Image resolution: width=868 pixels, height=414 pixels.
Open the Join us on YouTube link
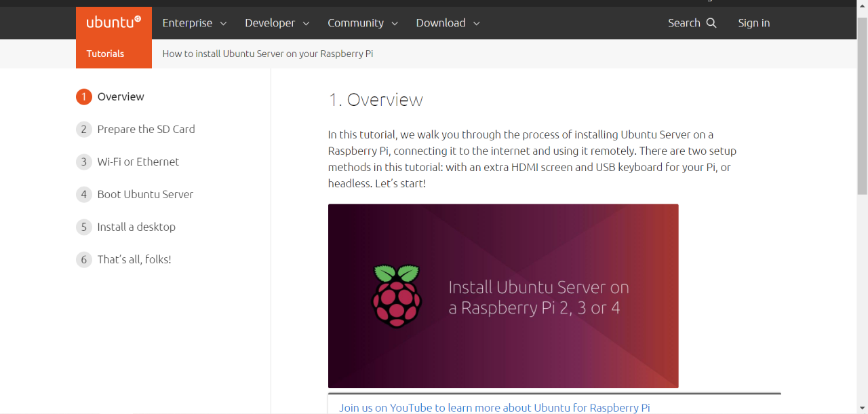pyautogui.click(x=494, y=408)
